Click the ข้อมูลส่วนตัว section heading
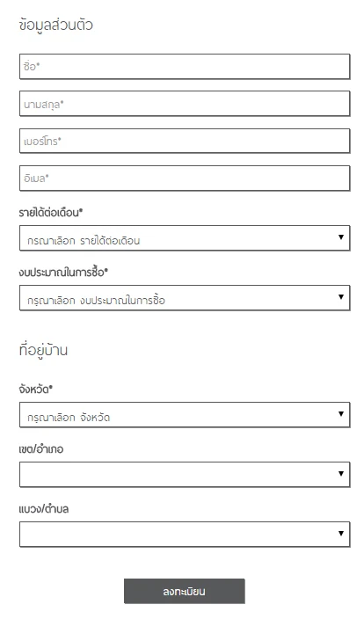 point(55,25)
